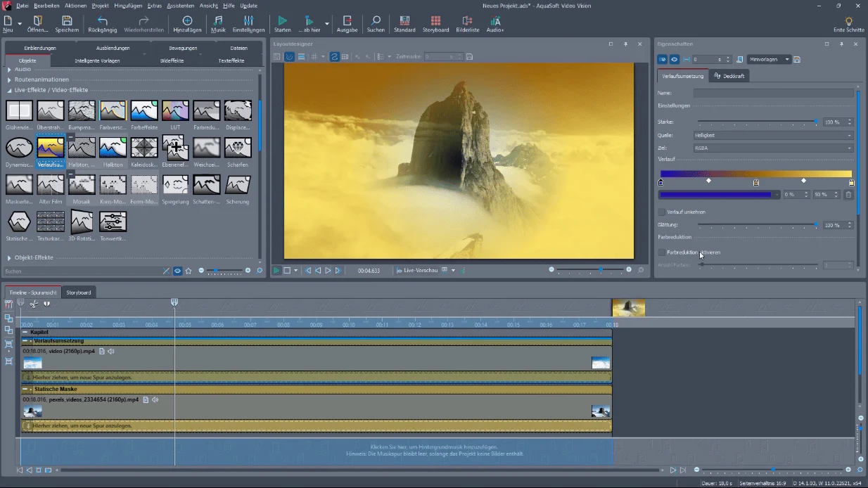
Task: Click the scissors cut tool in timeline
Action: [33, 304]
